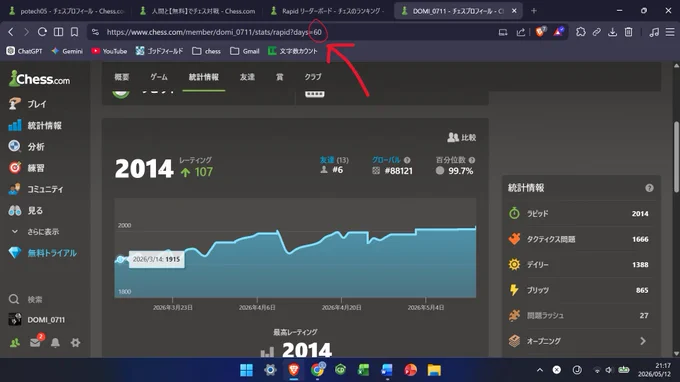Open the オープニング stats row
The height and width of the screenshot is (382, 680).
(x=580, y=341)
